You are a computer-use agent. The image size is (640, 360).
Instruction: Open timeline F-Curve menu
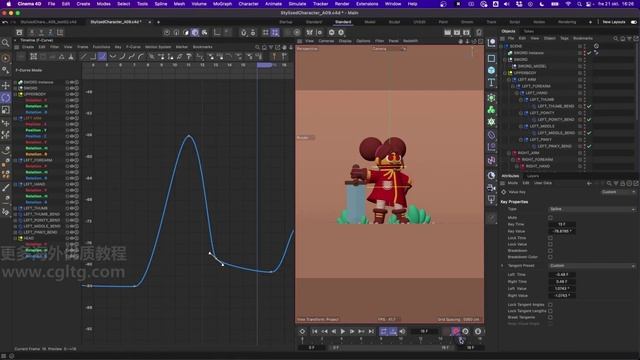(x=133, y=47)
